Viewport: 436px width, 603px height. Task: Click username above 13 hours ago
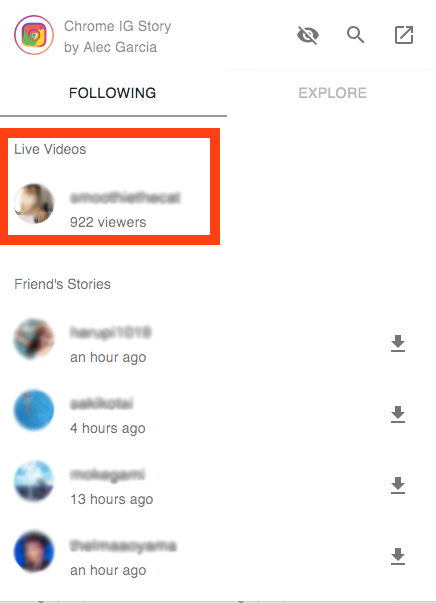coord(107,475)
